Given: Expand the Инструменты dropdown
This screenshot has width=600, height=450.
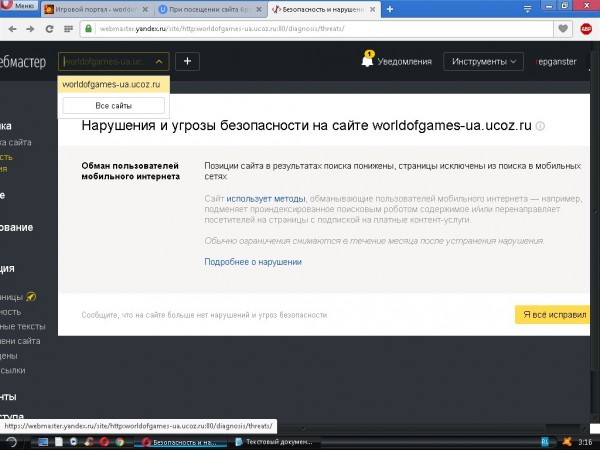Looking at the screenshot, I should coord(483,62).
